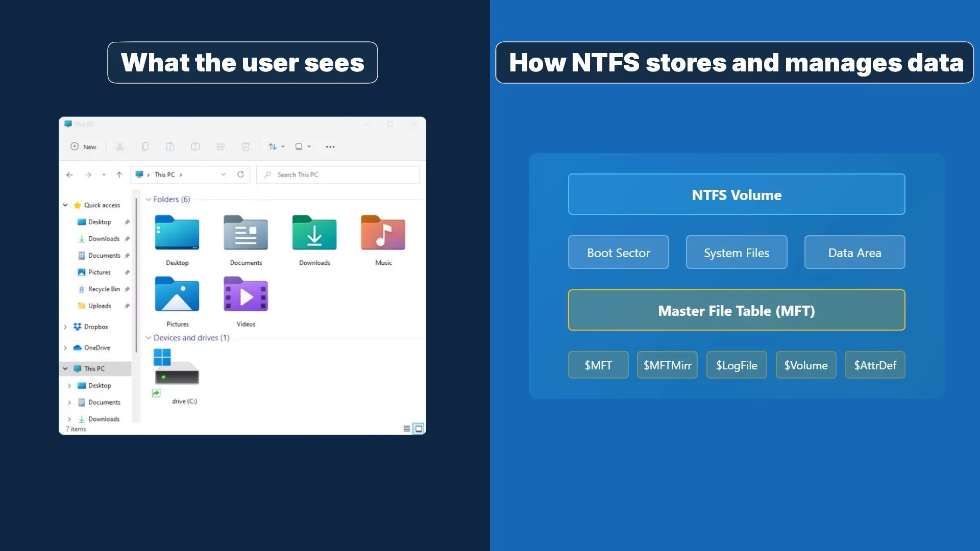The height and width of the screenshot is (551, 980).
Task: Open the See more (...) menu
Action: (330, 146)
